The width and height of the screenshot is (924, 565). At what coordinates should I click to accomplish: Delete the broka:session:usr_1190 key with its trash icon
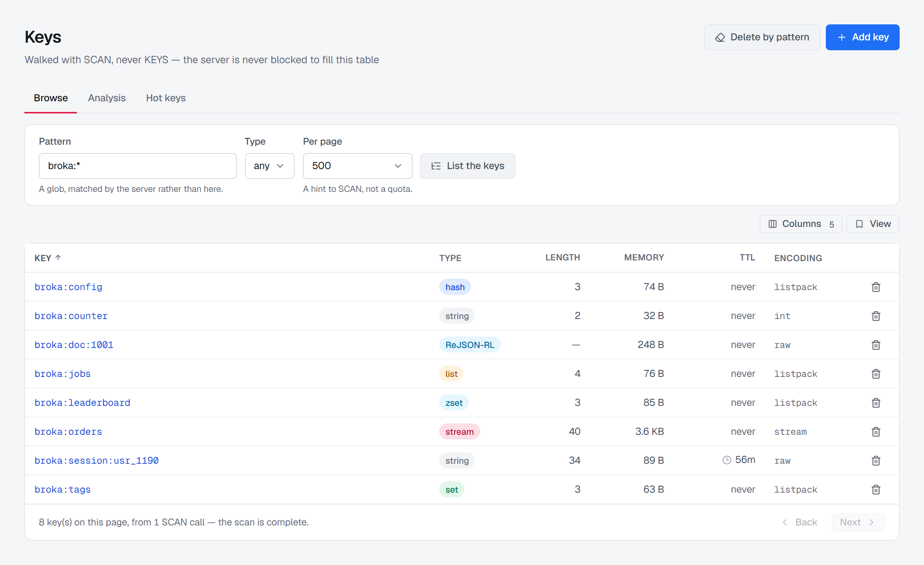click(x=876, y=461)
